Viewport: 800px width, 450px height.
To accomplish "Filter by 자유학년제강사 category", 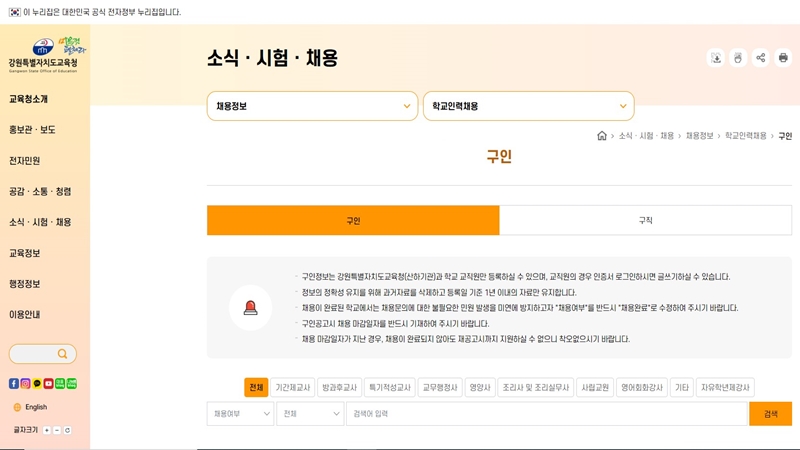I will (x=725, y=387).
